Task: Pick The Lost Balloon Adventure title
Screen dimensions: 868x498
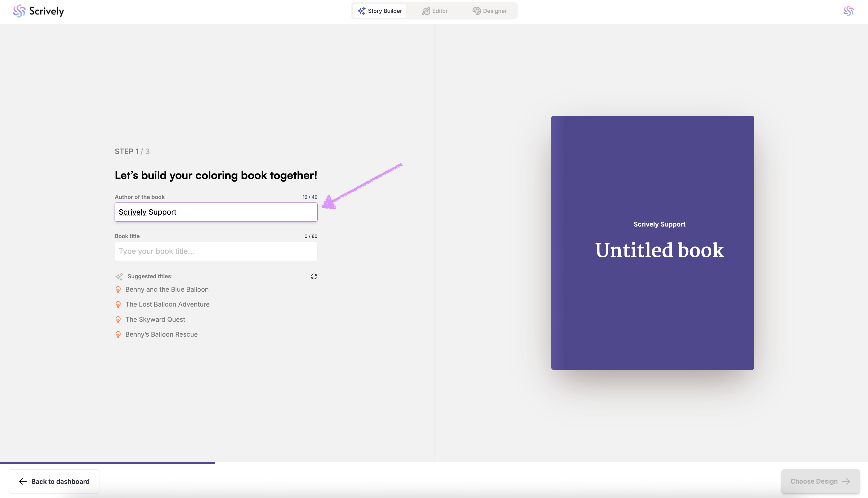Action: click(167, 304)
